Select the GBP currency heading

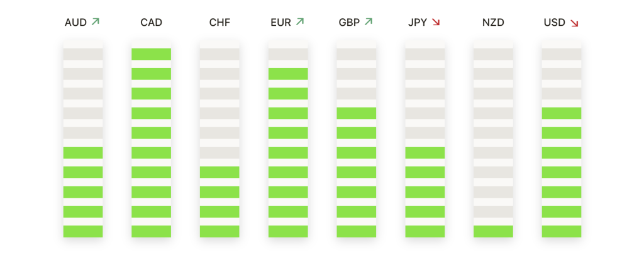point(349,23)
